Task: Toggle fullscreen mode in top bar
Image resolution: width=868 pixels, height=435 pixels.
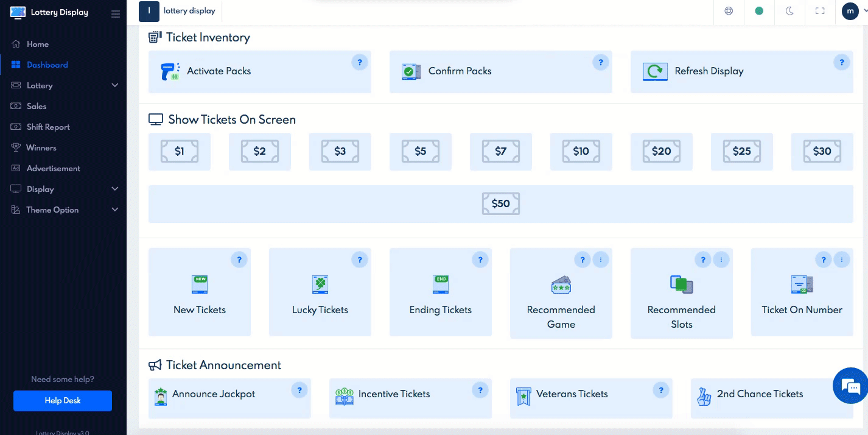Action: (x=820, y=11)
